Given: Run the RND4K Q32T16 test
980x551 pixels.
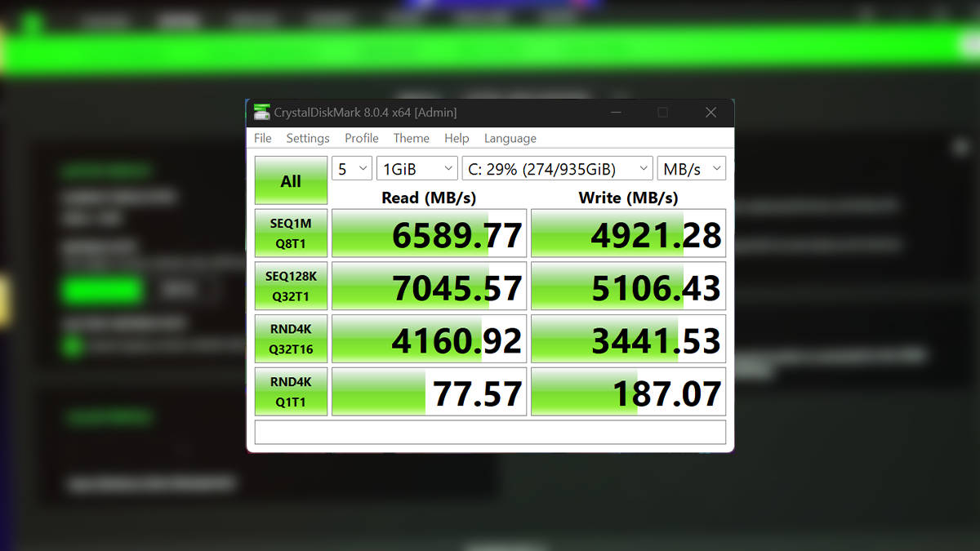Looking at the screenshot, I should [291, 340].
